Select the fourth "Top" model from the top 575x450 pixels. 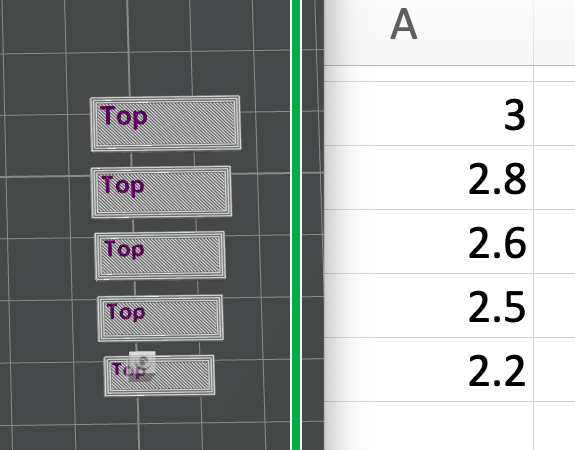(x=160, y=318)
